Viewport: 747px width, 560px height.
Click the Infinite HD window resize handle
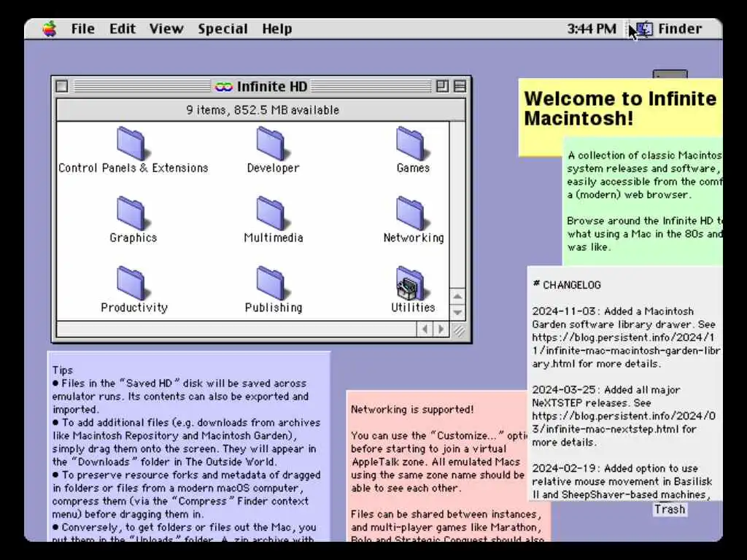coord(458,330)
